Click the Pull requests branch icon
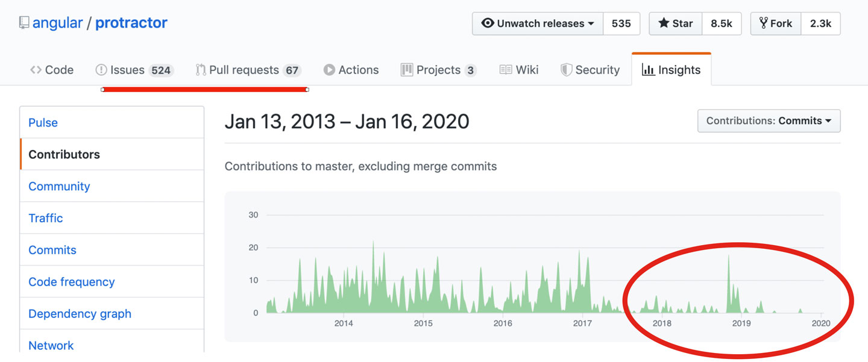The image size is (868, 362). tap(201, 70)
